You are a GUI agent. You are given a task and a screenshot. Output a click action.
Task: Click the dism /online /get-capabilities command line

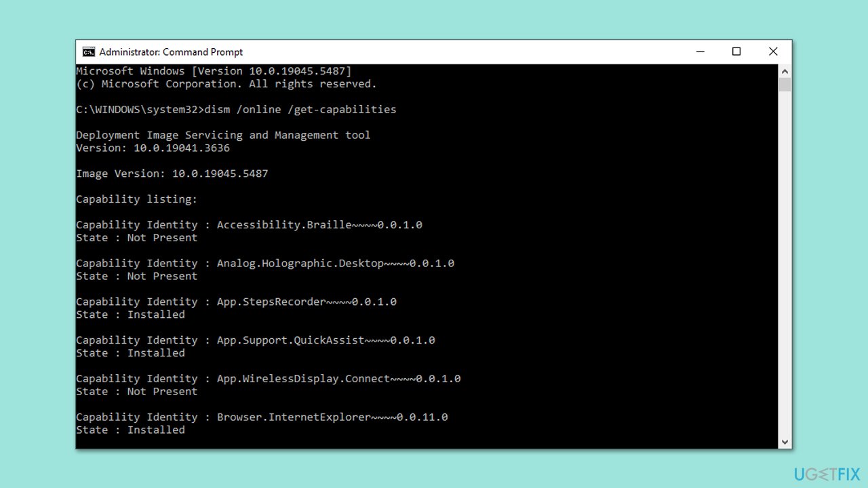point(236,109)
